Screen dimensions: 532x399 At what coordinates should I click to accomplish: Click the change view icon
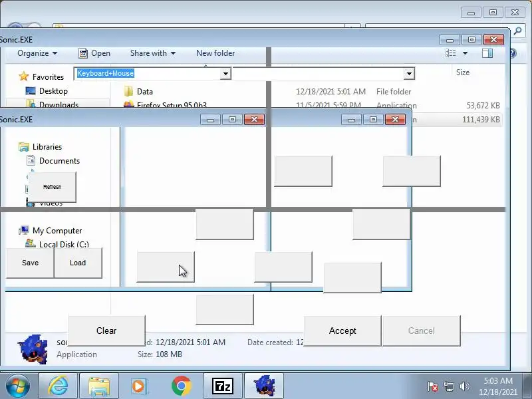(451, 53)
